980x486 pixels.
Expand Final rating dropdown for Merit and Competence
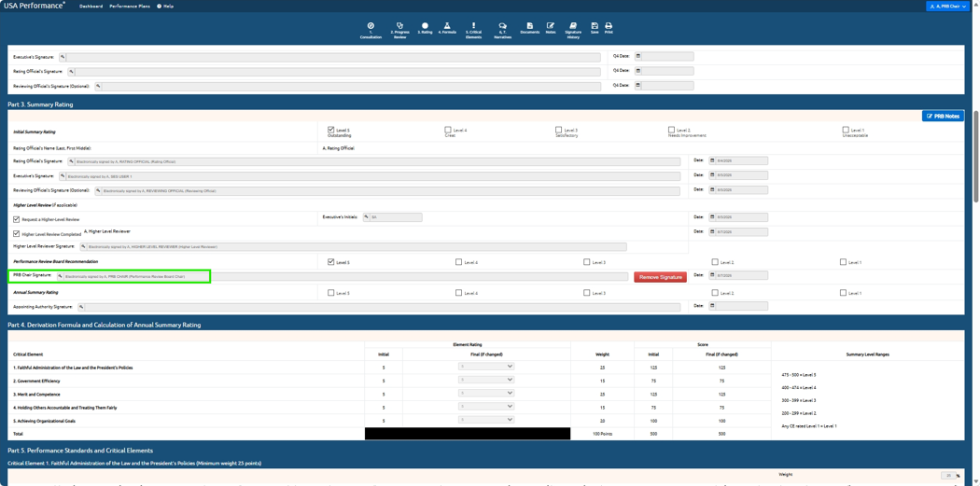487,393
